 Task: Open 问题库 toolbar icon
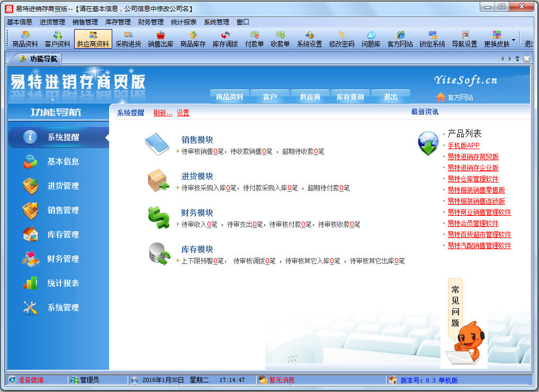click(371, 39)
